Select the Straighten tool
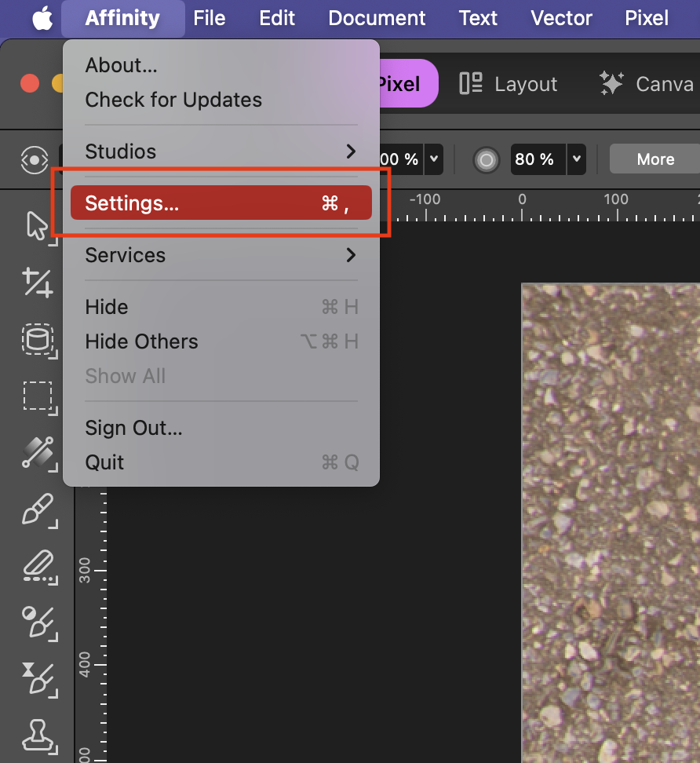Screen dimensions: 700x763 tap(38, 283)
